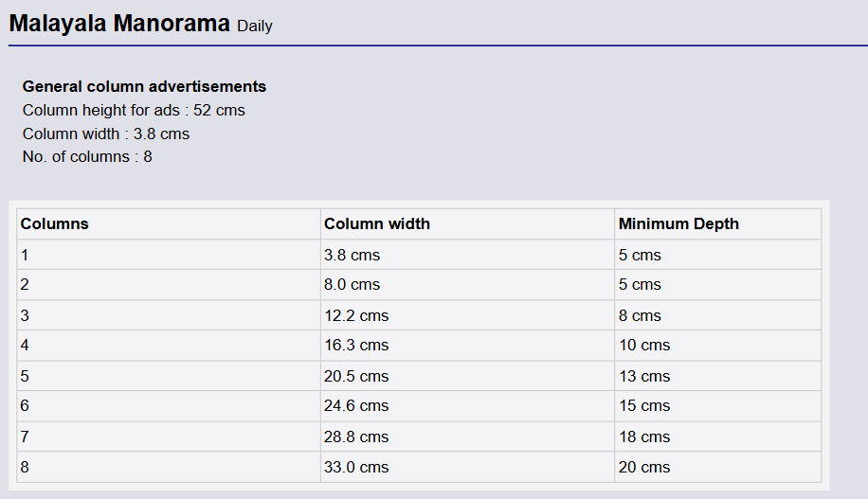Image resolution: width=868 pixels, height=499 pixels.
Task: Click the '13 cms' minimum depth cell
Action: click(x=718, y=376)
